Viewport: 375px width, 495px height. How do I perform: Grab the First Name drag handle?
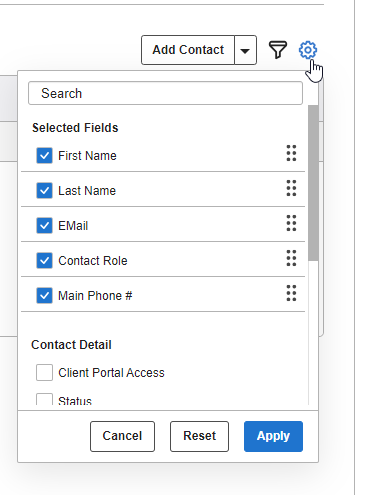pyautogui.click(x=291, y=153)
